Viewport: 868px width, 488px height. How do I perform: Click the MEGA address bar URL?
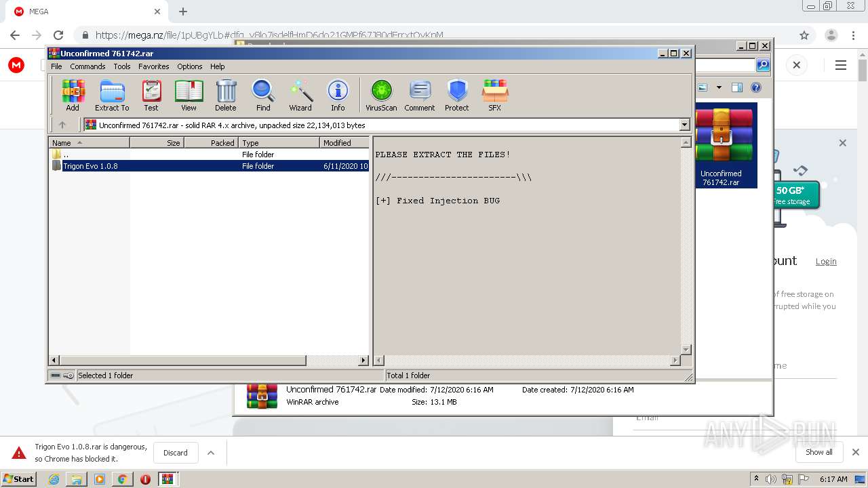point(269,35)
